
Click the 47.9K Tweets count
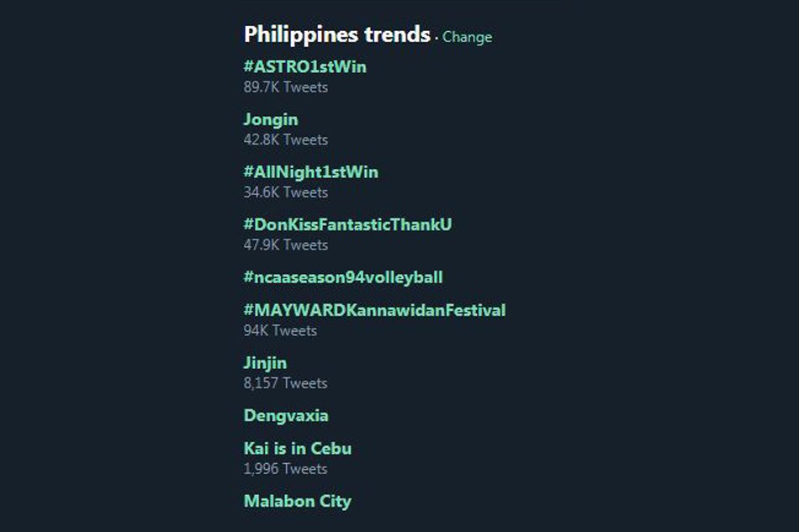click(x=285, y=245)
